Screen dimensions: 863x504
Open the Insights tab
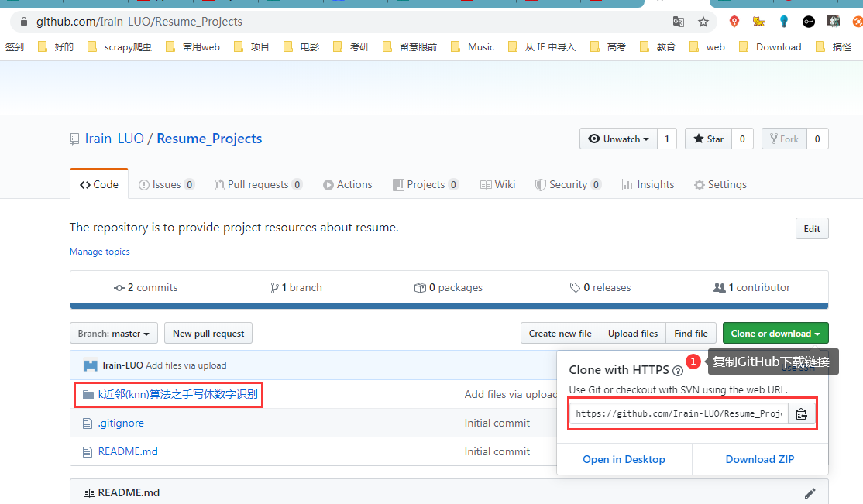point(648,184)
